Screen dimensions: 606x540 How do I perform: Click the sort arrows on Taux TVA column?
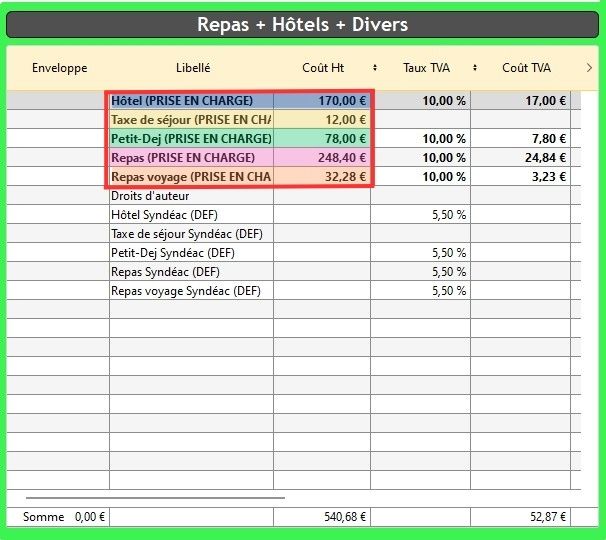[x=472, y=68]
